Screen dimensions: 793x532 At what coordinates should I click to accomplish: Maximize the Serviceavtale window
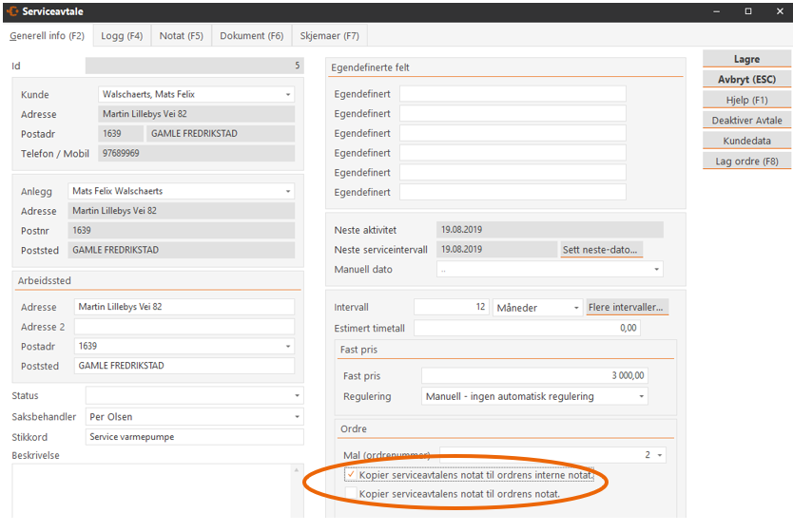pyautogui.click(x=748, y=11)
